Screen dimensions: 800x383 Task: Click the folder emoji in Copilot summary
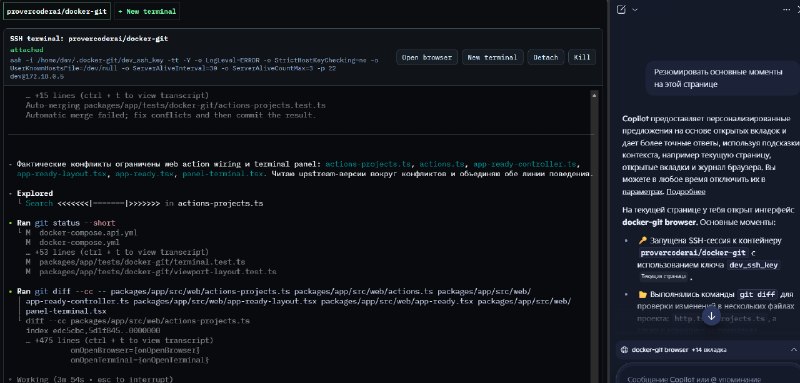(x=642, y=294)
